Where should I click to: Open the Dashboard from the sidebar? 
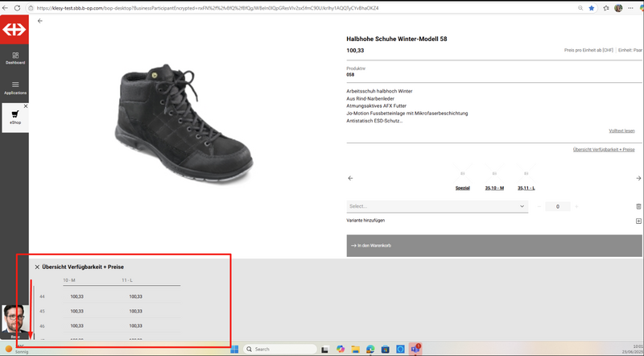pyautogui.click(x=14, y=56)
